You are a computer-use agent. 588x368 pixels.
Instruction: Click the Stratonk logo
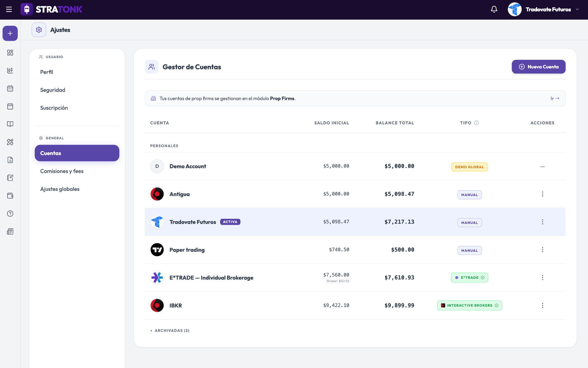pos(51,9)
